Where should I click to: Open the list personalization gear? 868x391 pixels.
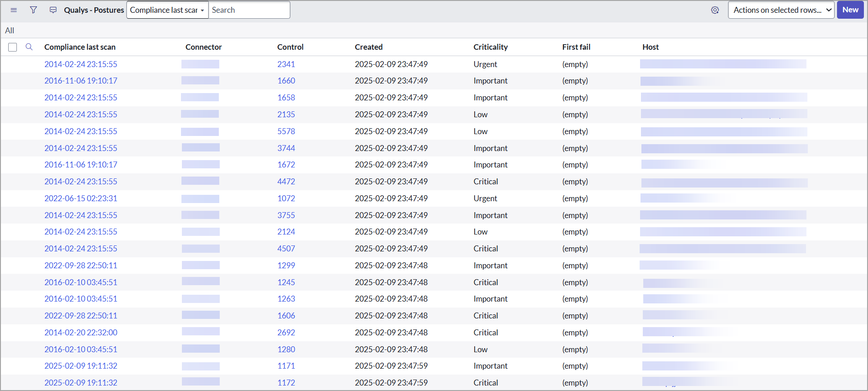pos(715,10)
